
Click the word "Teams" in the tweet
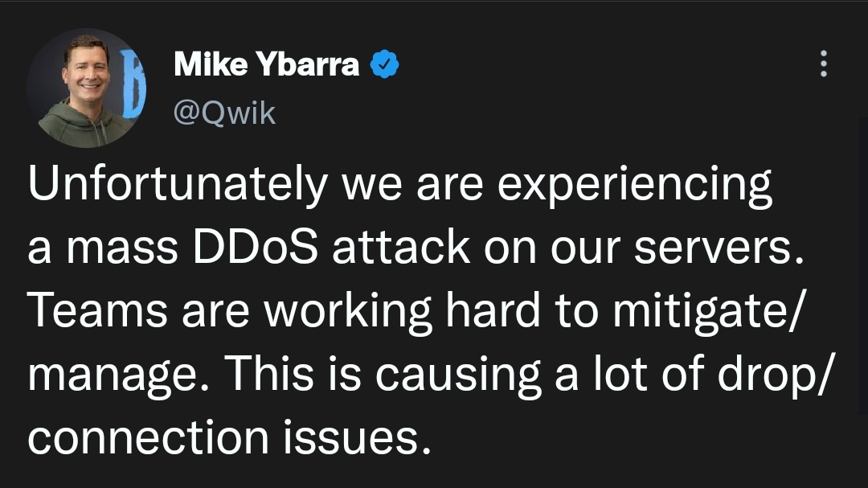click(x=97, y=310)
